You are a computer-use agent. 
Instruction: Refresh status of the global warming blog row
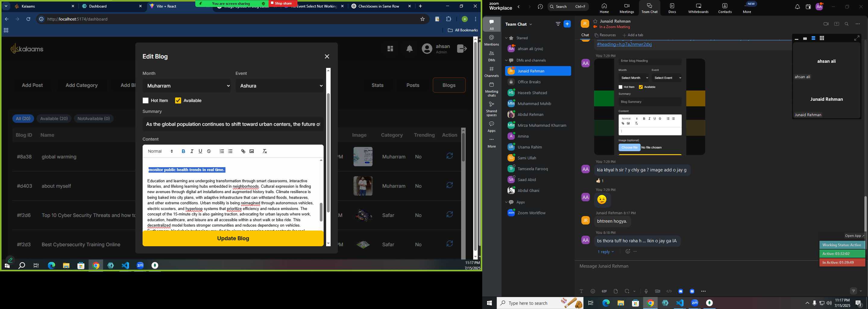point(449,156)
